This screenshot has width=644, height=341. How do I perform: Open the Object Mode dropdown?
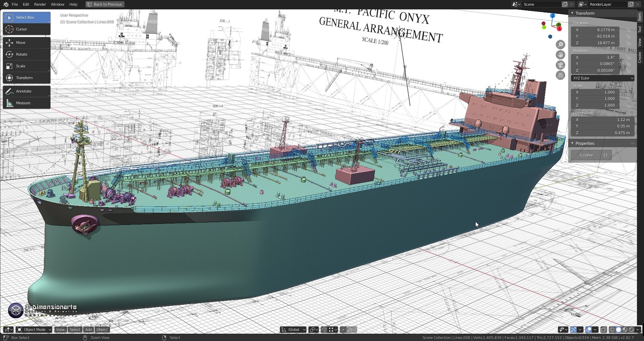[34, 329]
